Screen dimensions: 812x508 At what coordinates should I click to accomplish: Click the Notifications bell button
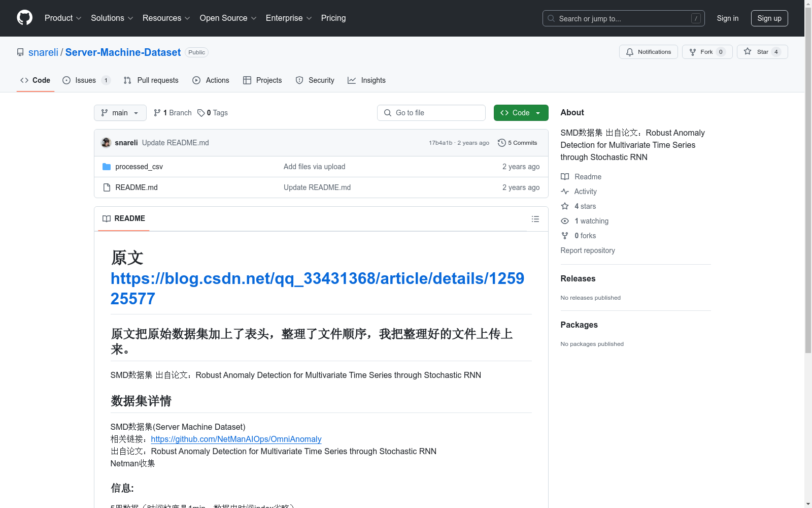click(648, 52)
